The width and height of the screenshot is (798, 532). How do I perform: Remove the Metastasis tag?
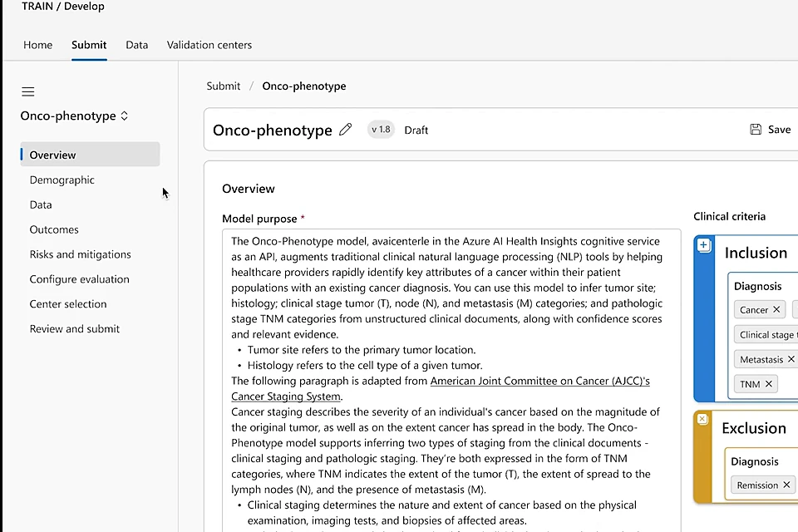791,359
